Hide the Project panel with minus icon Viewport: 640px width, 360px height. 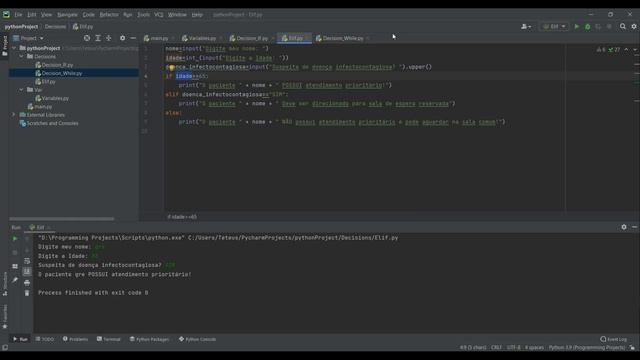click(133, 38)
